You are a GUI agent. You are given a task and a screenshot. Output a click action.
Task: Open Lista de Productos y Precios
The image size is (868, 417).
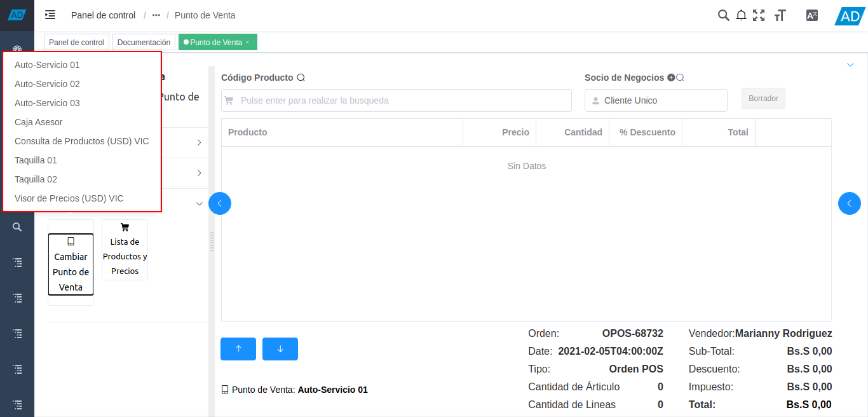pyautogui.click(x=125, y=250)
